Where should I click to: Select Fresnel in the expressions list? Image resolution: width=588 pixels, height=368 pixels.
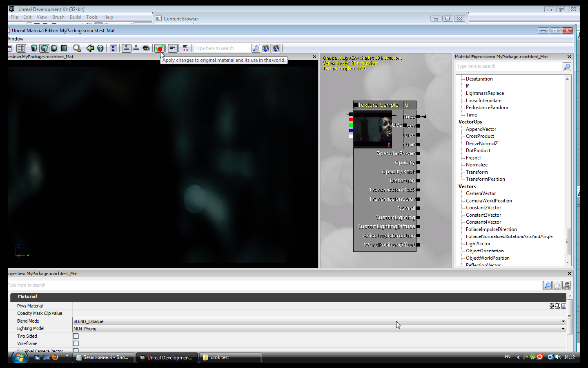tap(473, 158)
